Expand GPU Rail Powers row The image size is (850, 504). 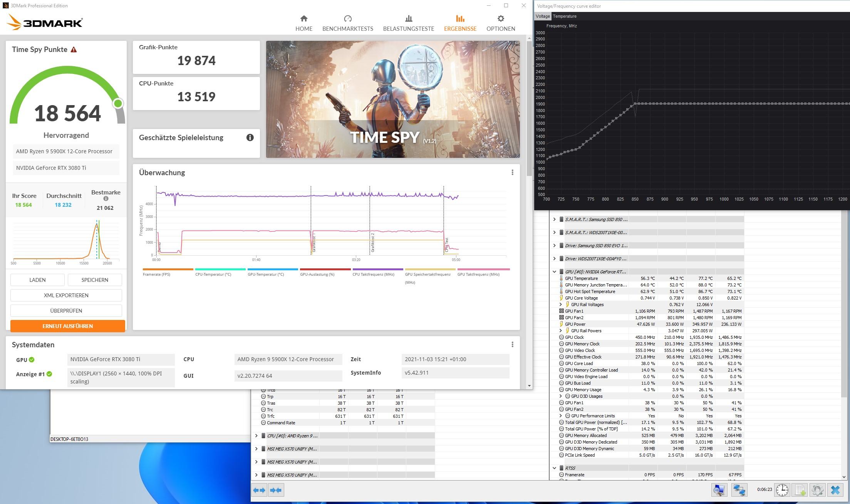click(561, 331)
